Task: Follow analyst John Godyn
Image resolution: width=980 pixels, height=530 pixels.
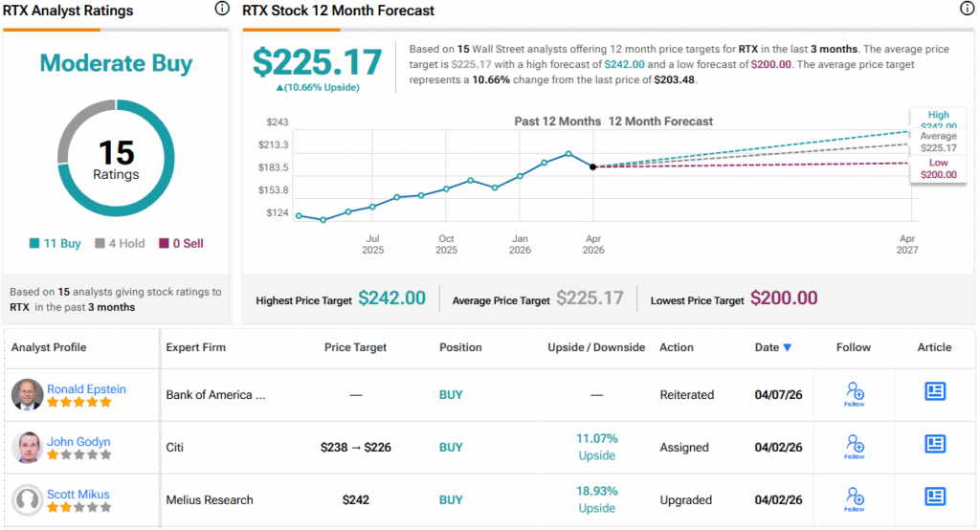Action: pyautogui.click(x=855, y=447)
